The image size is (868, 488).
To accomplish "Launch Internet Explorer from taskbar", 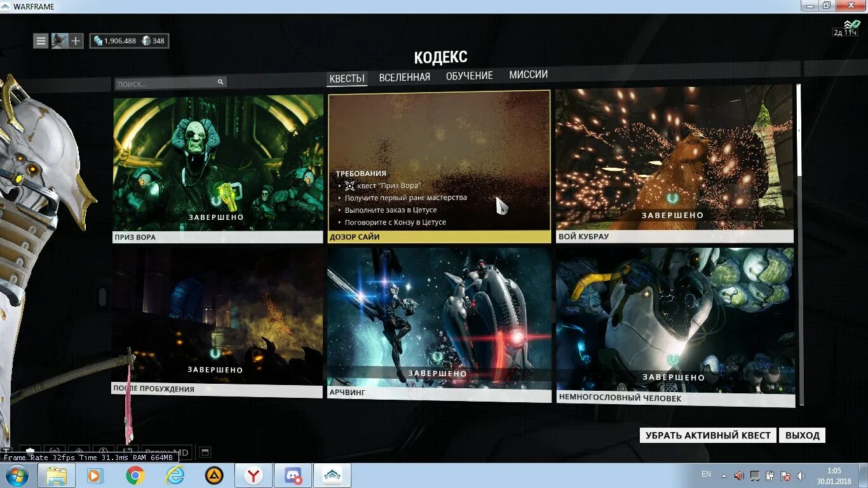I will (x=175, y=475).
